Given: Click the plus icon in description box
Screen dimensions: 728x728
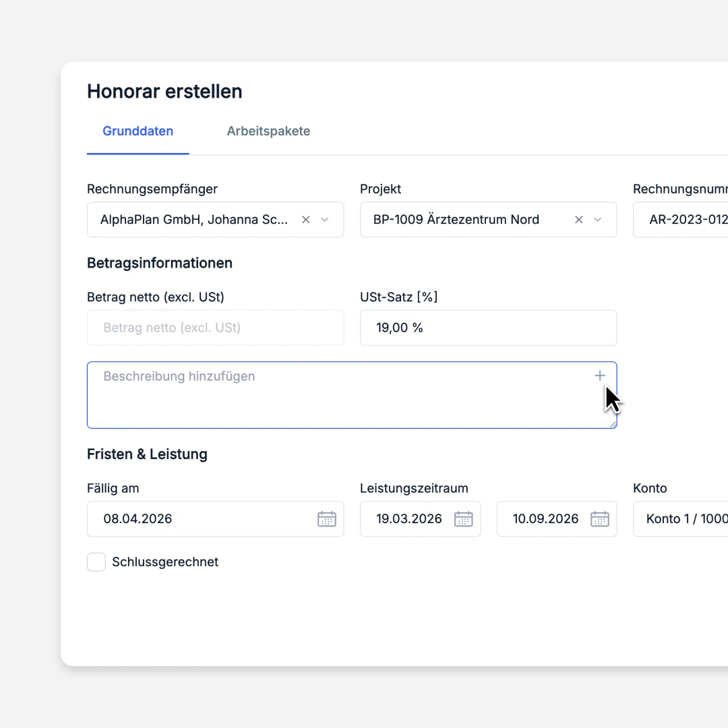Looking at the screenshot, I should click(600, 375).
